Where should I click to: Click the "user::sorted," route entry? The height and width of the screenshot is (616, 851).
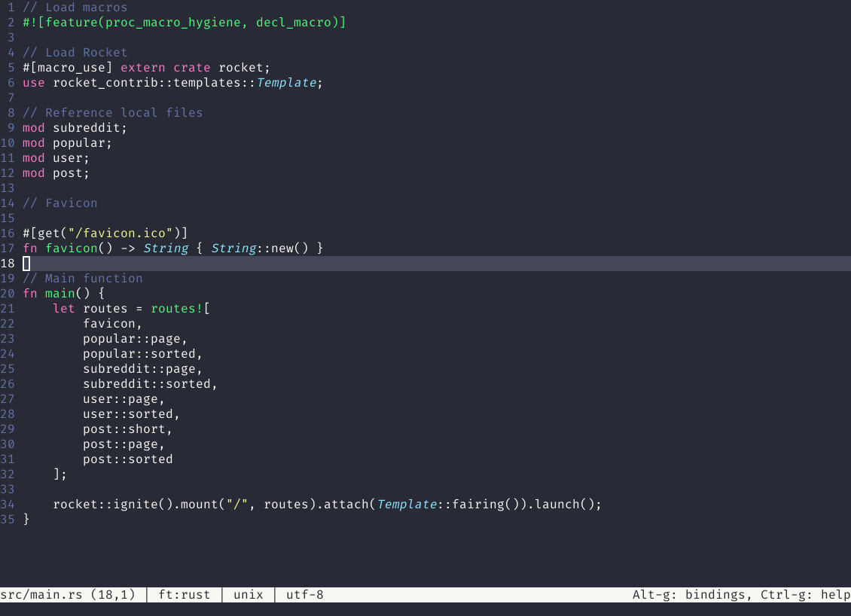(x=131, y=414)
